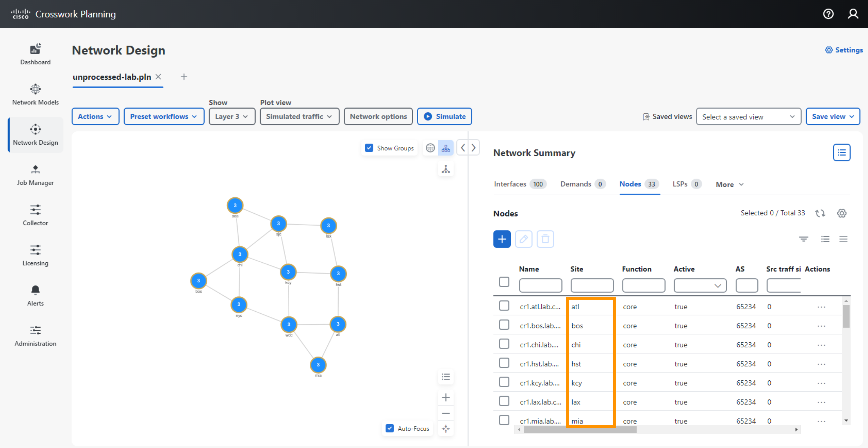Open Network Models in the sidebar

[x=36, y=94]
